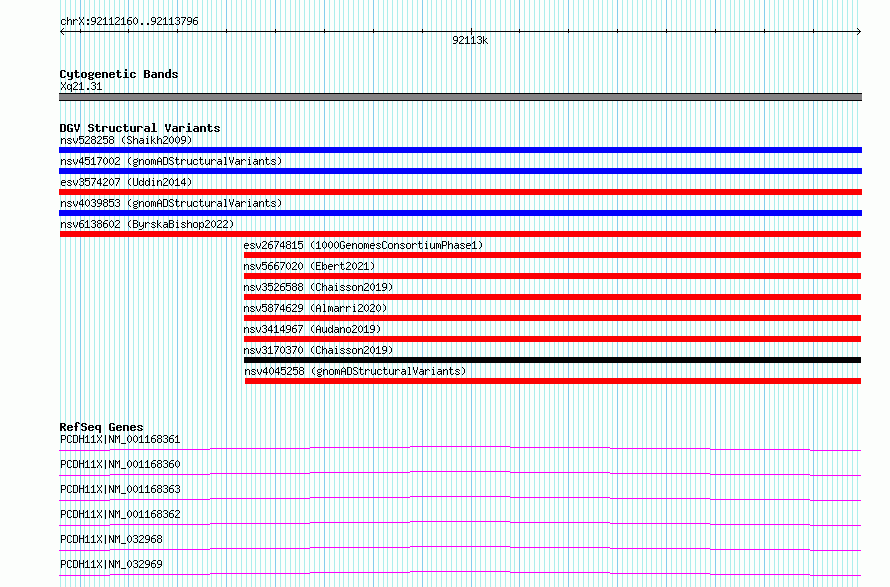Open variant nsv3414967 (Audano2019) label
The height and width of the screenshot is (587, 890).
tap(312, 329)
